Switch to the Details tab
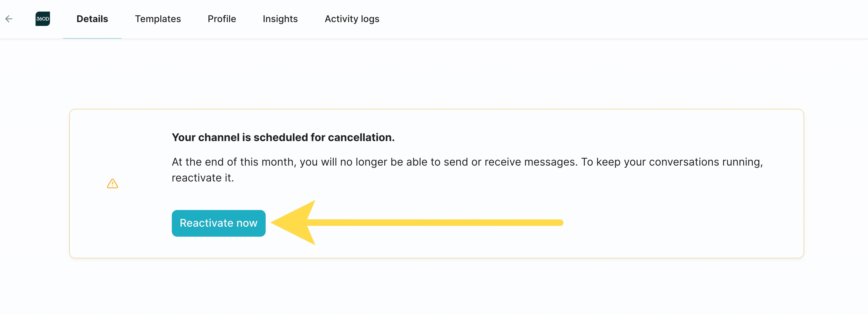The height and width of the screenshot is (315, 868). click(92, 19)
